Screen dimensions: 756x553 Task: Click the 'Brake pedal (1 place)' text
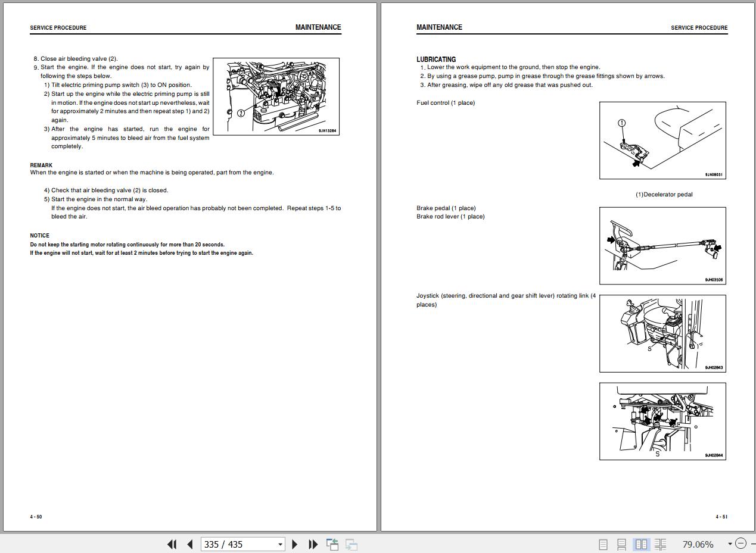click(x=446, y=208)
